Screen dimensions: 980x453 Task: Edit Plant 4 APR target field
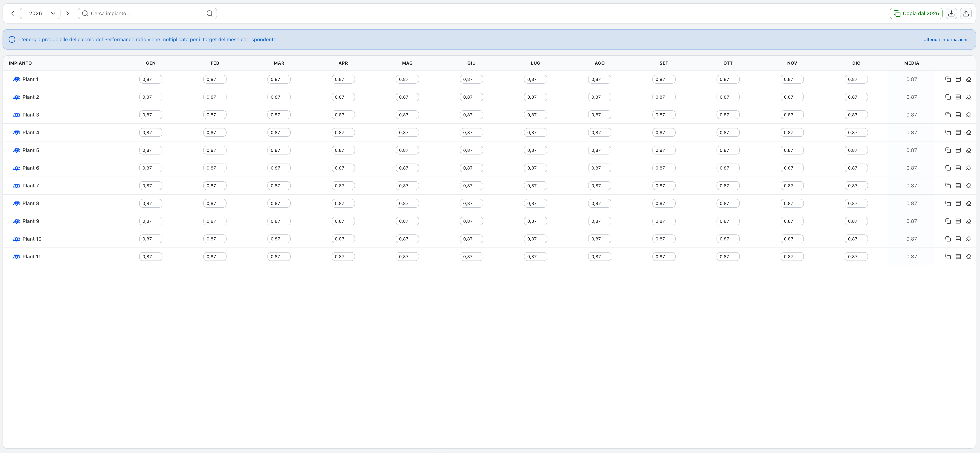click(343, 133)
